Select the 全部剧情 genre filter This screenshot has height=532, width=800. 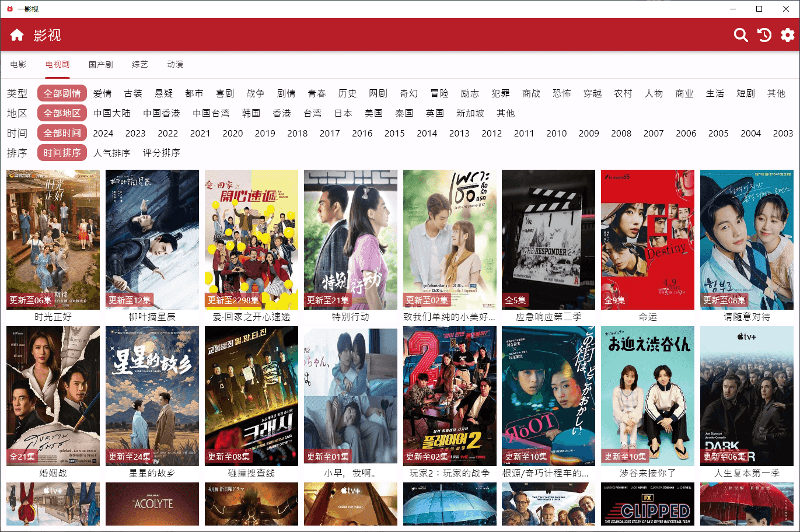[62, 93]
